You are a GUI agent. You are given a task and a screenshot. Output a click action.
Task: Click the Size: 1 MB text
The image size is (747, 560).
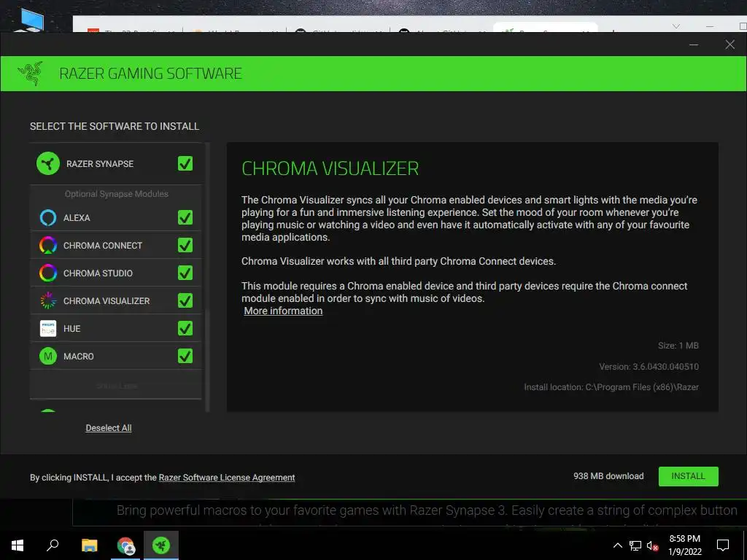click(678, 346)
